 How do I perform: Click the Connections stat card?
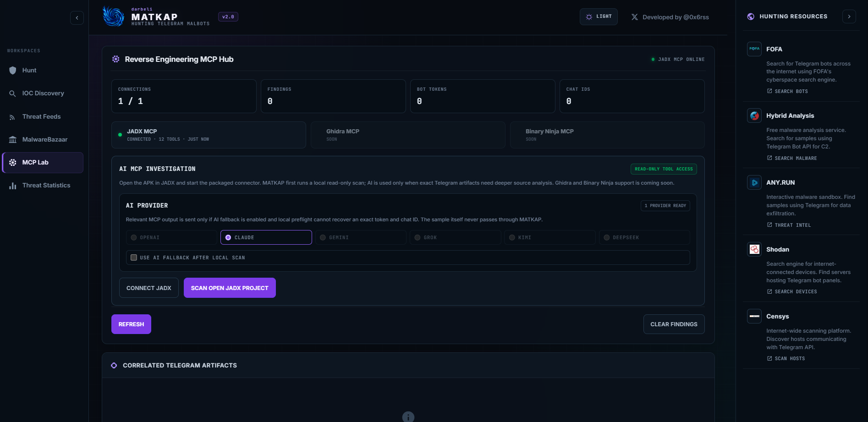click(x=184, y=96)
